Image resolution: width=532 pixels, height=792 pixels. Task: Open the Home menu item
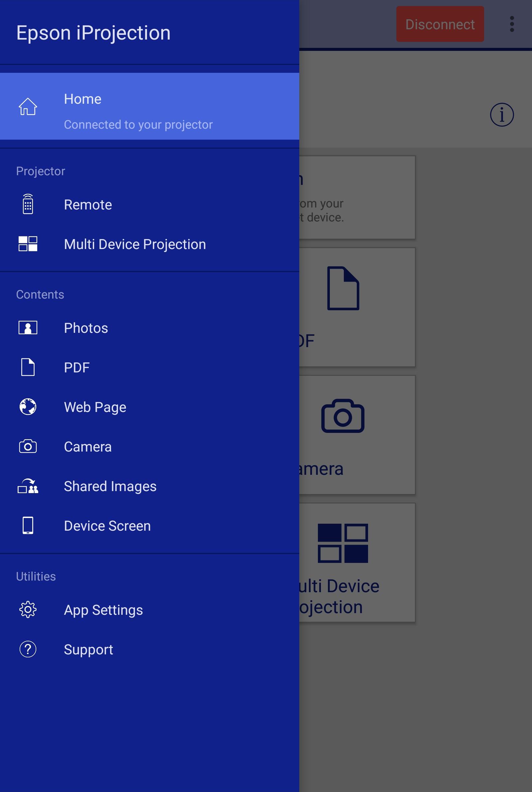pos(150,106)
